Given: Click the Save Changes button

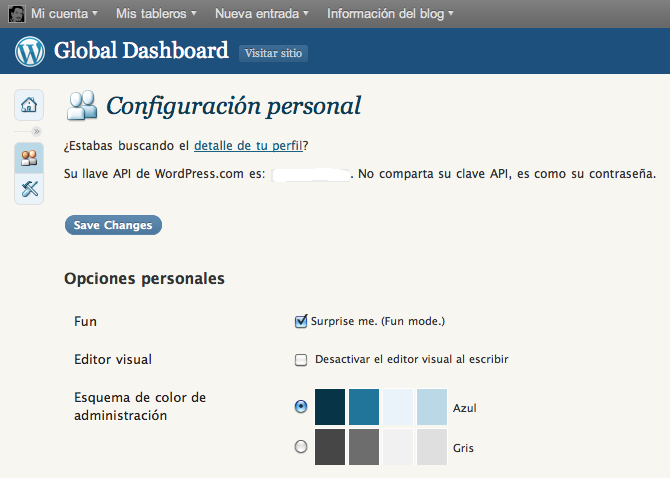Looking at the screenshot, I should click(113, 225).
